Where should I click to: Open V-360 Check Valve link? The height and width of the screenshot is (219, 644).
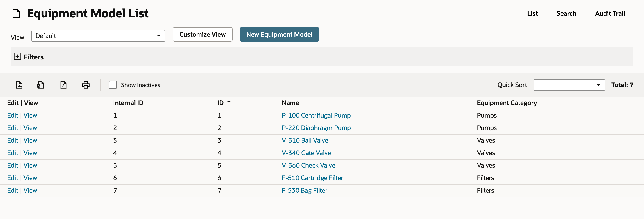pyautogui.click(x=308, y=165)
